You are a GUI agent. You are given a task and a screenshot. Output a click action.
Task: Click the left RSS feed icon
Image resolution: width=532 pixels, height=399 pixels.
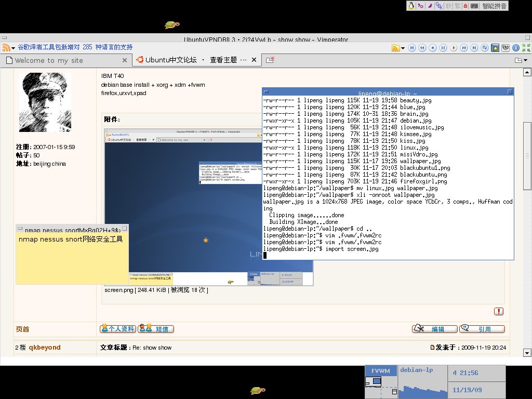coord(6,47)
